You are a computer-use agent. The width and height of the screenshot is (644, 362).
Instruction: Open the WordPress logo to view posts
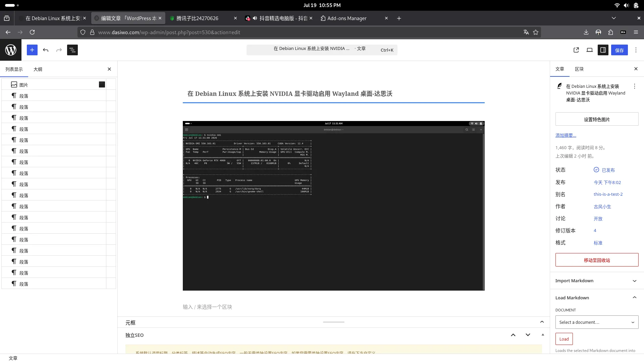click(x=11, y=50)
